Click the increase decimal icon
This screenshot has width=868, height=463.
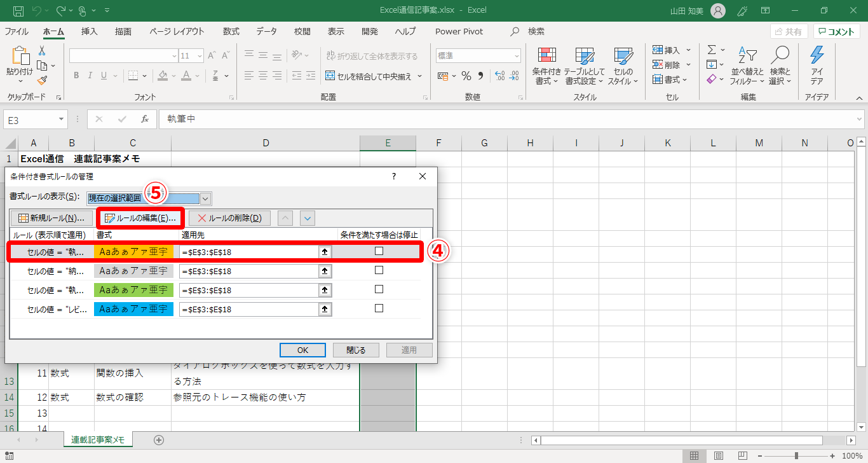click(x=499, y=76)
